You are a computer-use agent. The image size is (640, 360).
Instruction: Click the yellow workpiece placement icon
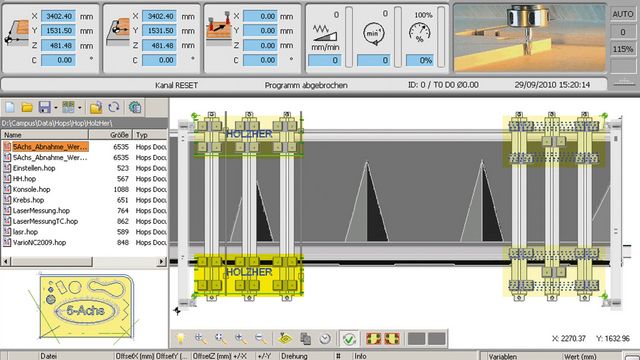(285, 338)
